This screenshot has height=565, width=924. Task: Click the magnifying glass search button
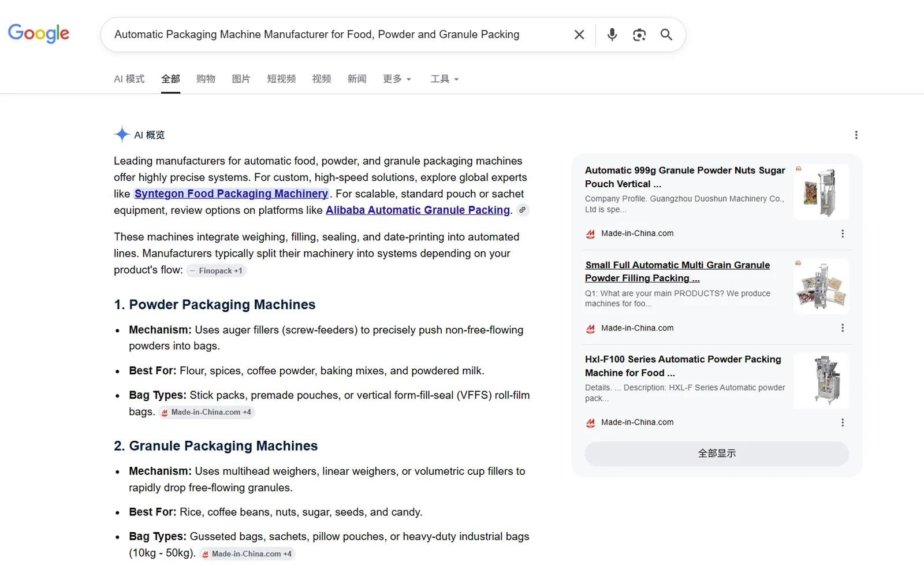(x=666, y=35)
